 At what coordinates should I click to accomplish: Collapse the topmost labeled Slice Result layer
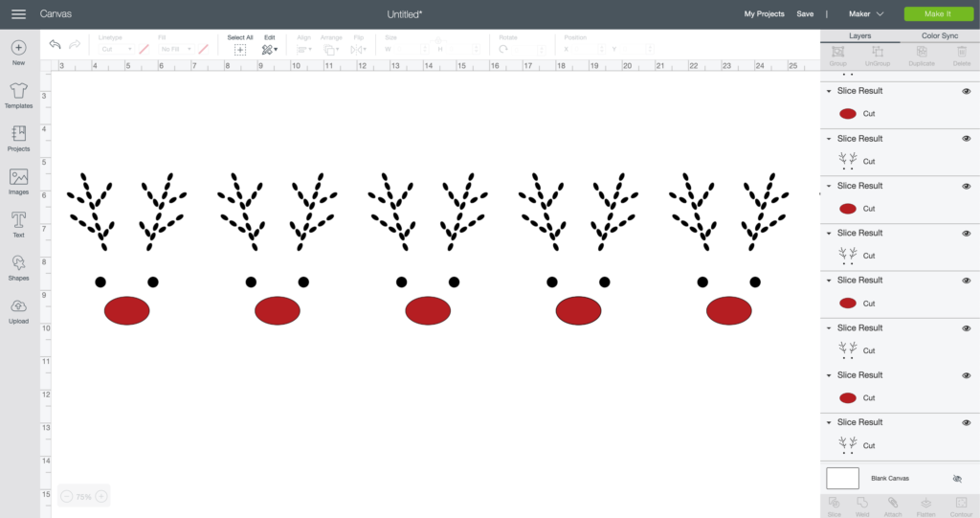coord(829,91)
